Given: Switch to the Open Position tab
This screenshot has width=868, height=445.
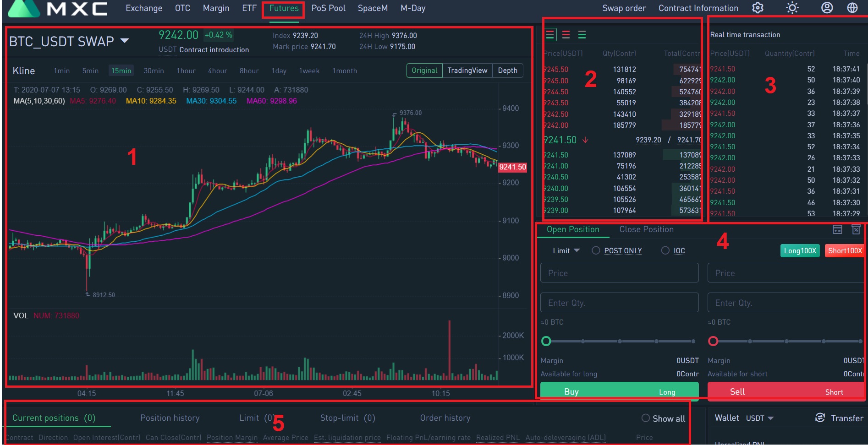Looking at the screenshot, I should 573,229.
